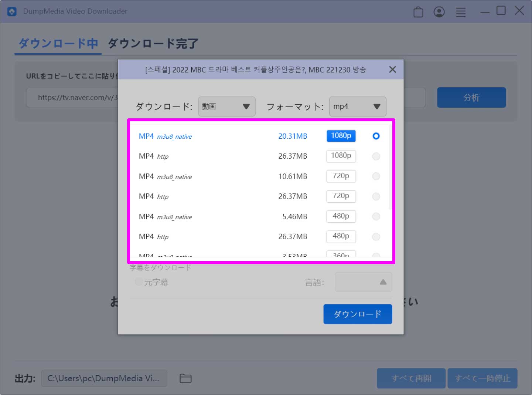This screenshot has width=532, height=395.
Task: Open the フォーマット mp4 dropdown
Action: click(358, 107)
